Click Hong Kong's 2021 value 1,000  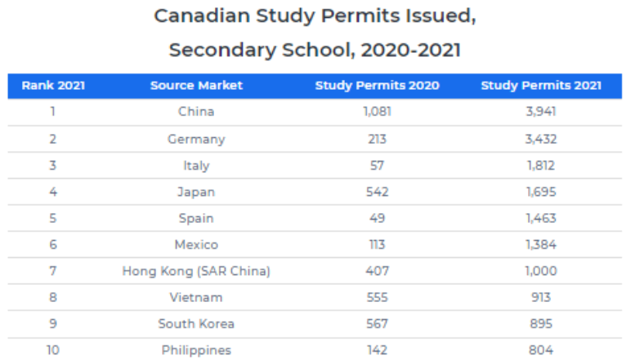[x=540, y=271]
